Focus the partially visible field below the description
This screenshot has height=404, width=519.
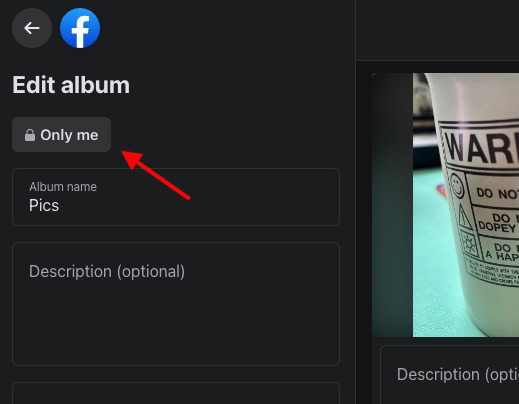point(176,393)
